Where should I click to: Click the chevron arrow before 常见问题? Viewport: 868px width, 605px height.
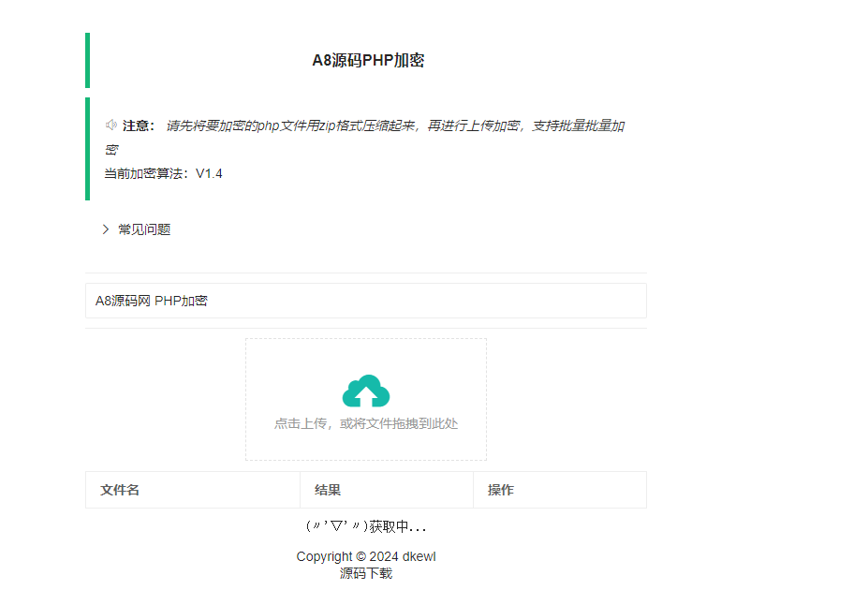pyautogui.click(x=106, y=229)
